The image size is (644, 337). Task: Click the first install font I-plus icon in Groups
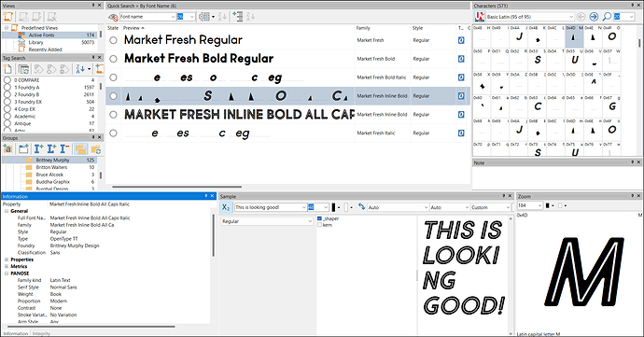tap(38, 148)
